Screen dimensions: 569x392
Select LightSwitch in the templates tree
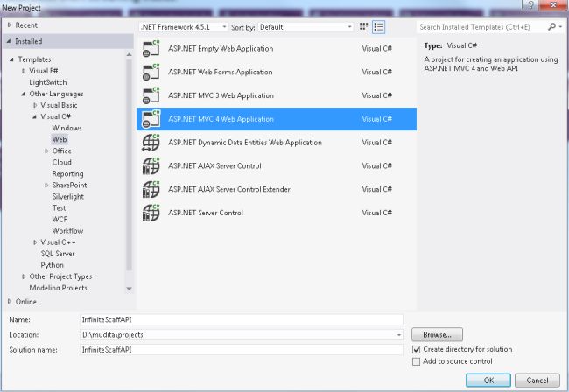[x=48, y=82]
